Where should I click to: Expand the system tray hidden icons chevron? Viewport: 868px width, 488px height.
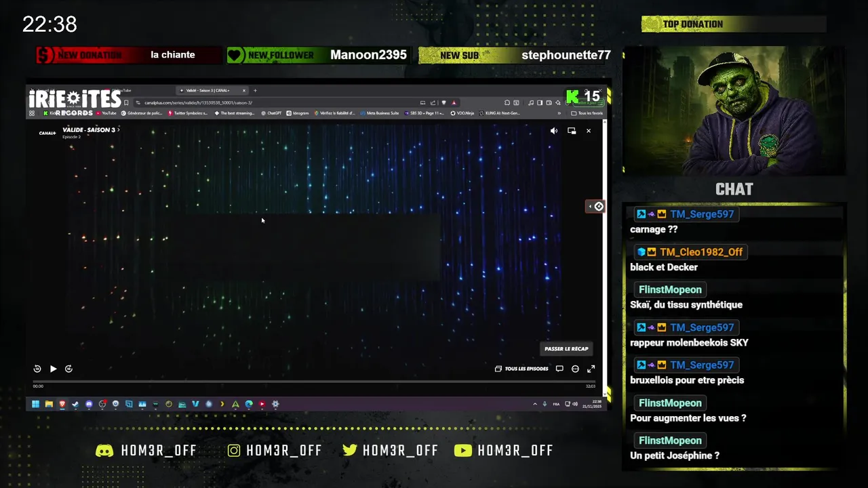535,404
